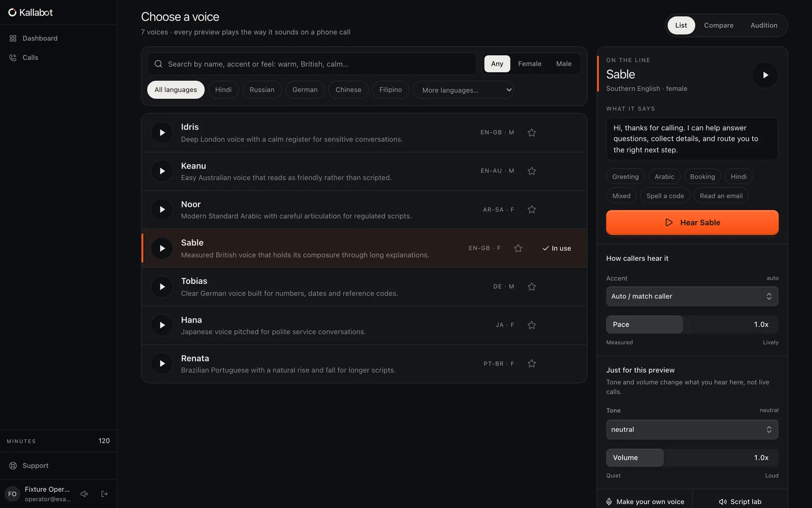Select the List view tab
812x508 pixels.
coord(681,25)
